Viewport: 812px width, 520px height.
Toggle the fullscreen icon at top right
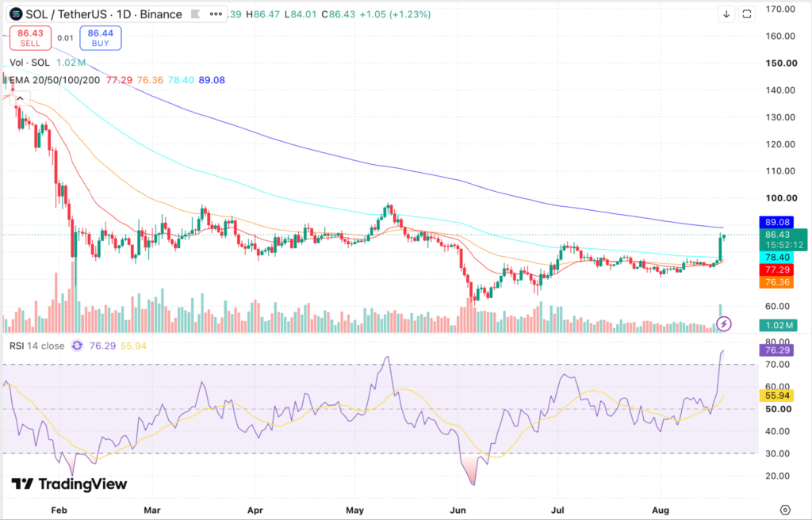[x=747, y=14]
